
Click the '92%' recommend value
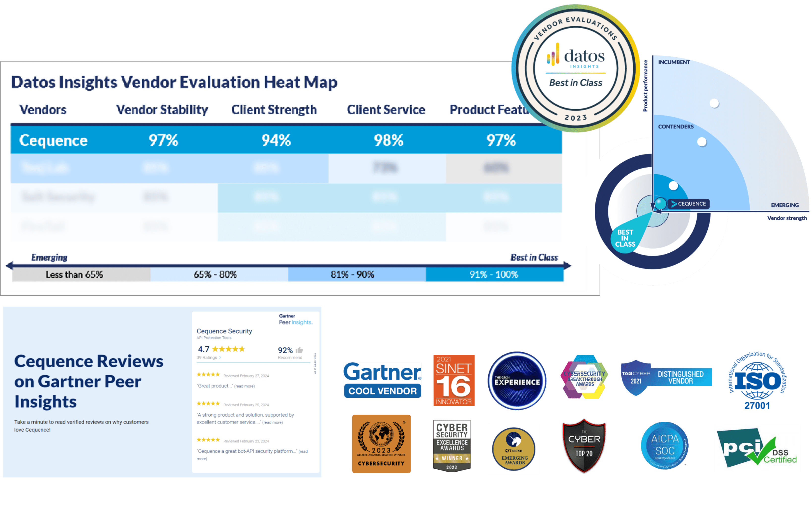285,350
